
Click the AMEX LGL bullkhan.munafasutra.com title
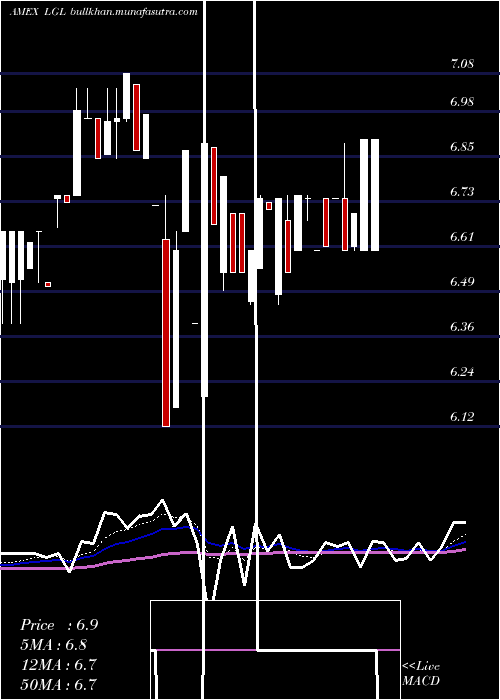[104, 12]
